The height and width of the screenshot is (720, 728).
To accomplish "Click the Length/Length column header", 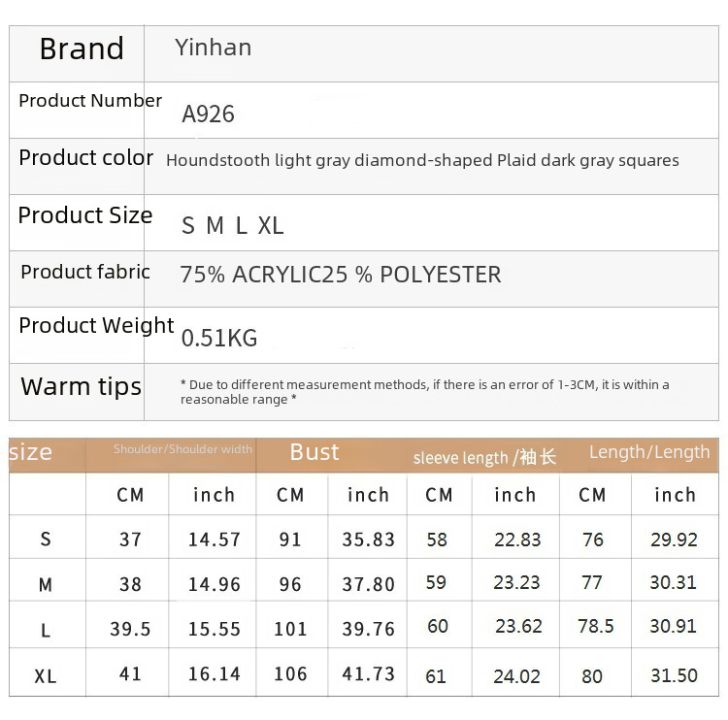I will tap(648, 452).
